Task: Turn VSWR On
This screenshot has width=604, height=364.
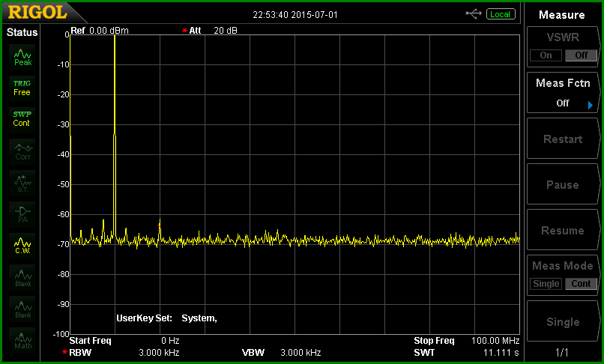Action: pos(546,55)
